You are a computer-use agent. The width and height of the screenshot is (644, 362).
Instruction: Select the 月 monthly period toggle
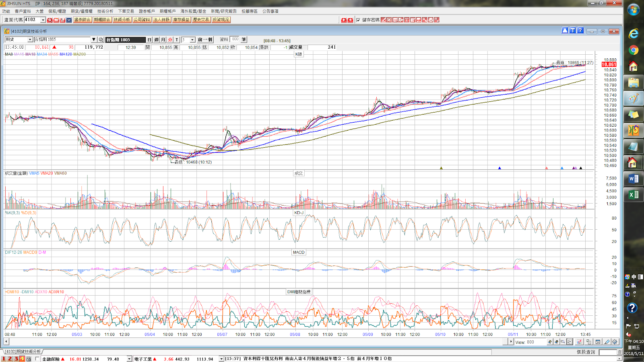(x=163, y=39)
